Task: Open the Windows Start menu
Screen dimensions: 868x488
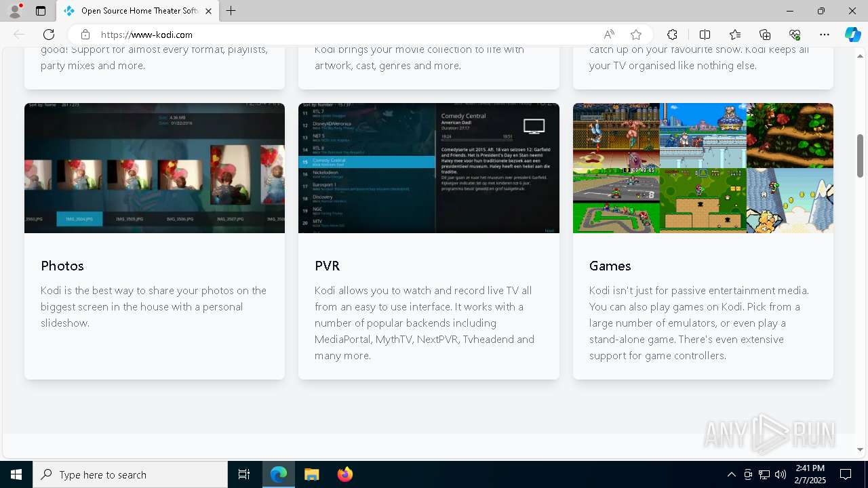Action: coord(16,474)
